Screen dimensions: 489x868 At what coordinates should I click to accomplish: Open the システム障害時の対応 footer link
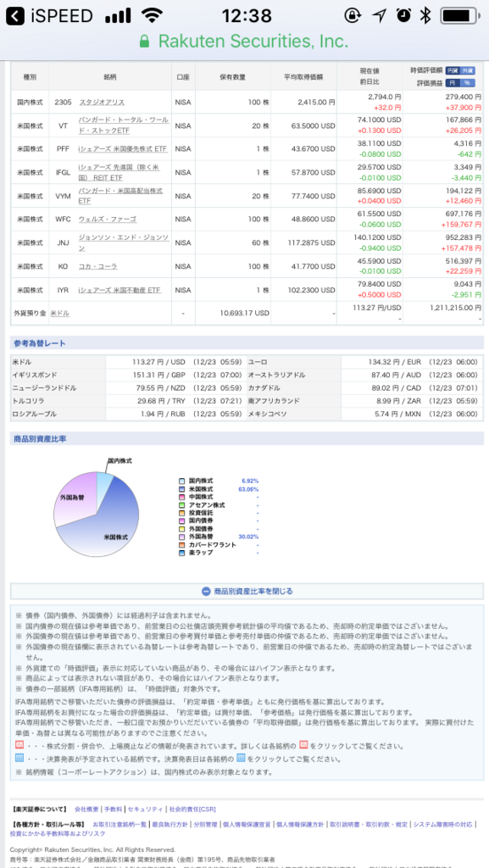(443, 824)
